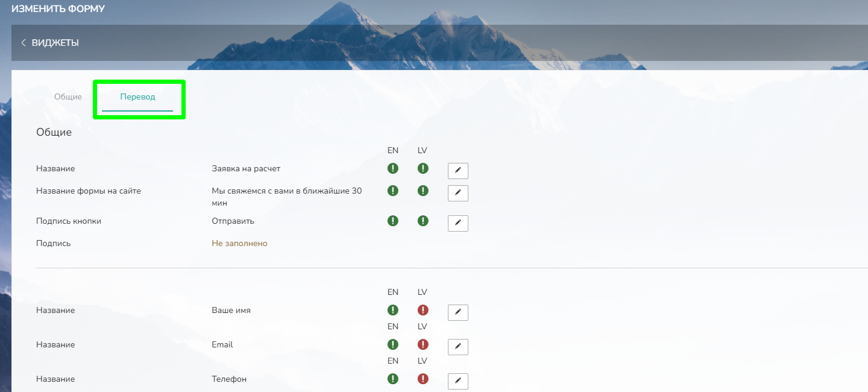The width and height of the screenshot is (868, 392).
Task: Edit translation for "Заявка на расчет" row
Action: [458, 171]
